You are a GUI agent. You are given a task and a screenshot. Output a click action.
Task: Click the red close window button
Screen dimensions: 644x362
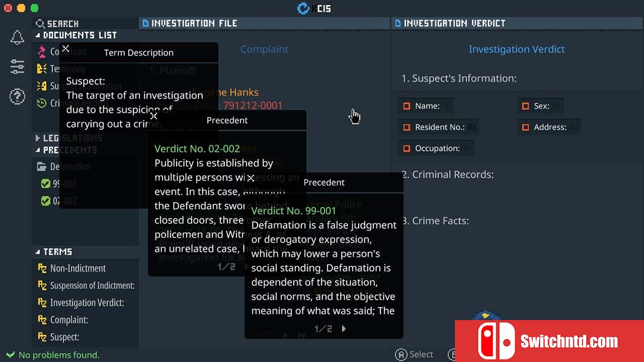pos(8,8)
